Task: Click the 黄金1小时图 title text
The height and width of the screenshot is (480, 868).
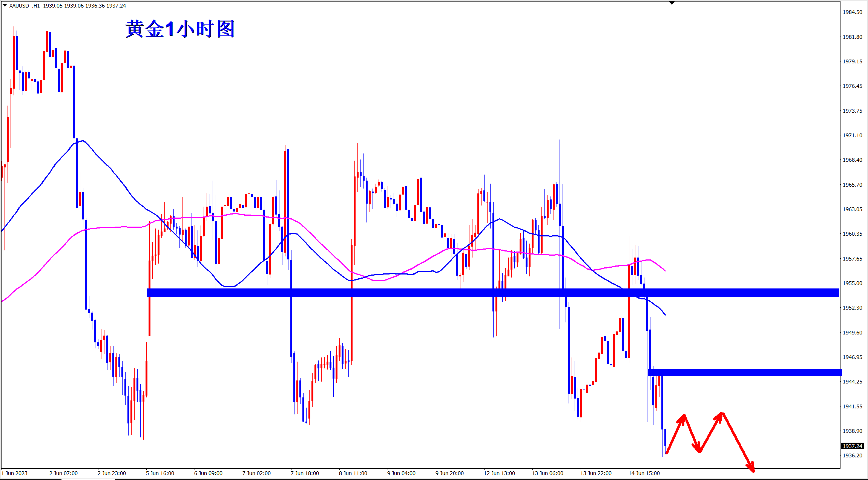Action: [x=180, y=29]
